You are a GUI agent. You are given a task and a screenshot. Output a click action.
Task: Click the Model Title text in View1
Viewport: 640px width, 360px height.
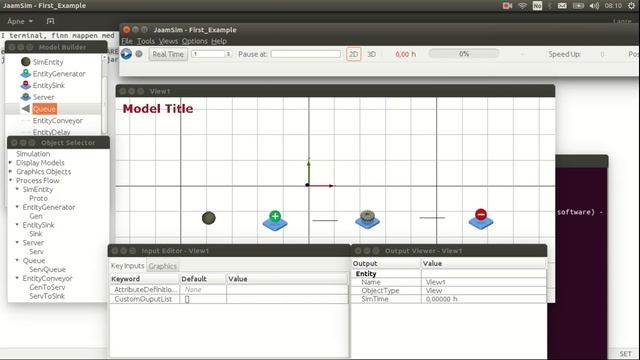pos(158,109)
